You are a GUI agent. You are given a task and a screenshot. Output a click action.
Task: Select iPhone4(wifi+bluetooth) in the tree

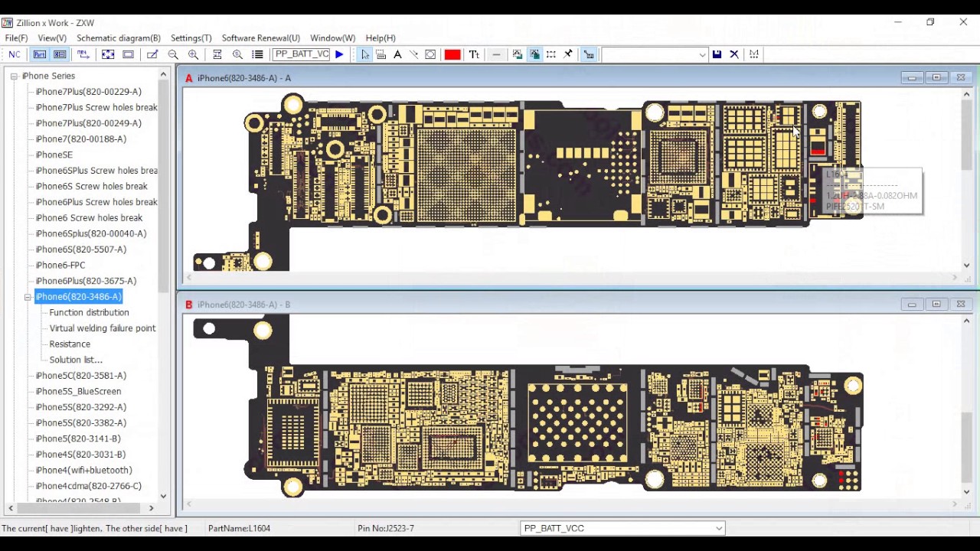point(84,471)
